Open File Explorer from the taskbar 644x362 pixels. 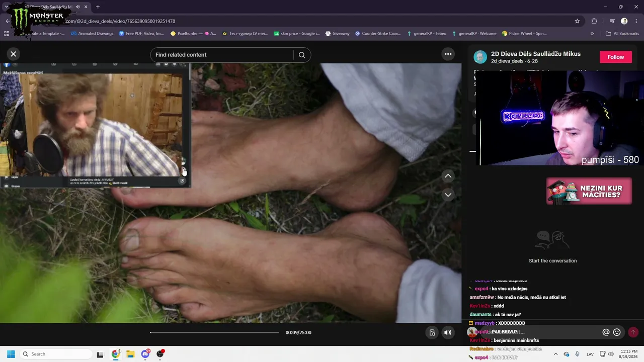(130, 354)
